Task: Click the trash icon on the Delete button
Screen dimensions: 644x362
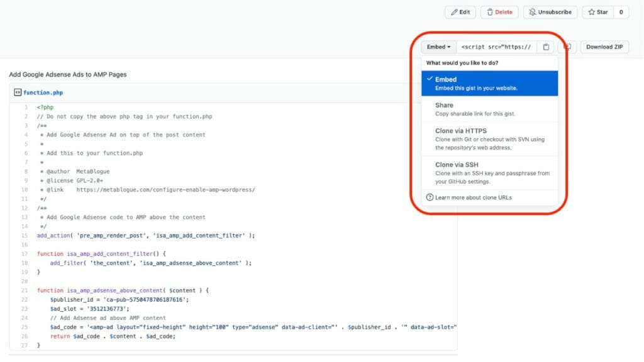Action: point(490,12)
